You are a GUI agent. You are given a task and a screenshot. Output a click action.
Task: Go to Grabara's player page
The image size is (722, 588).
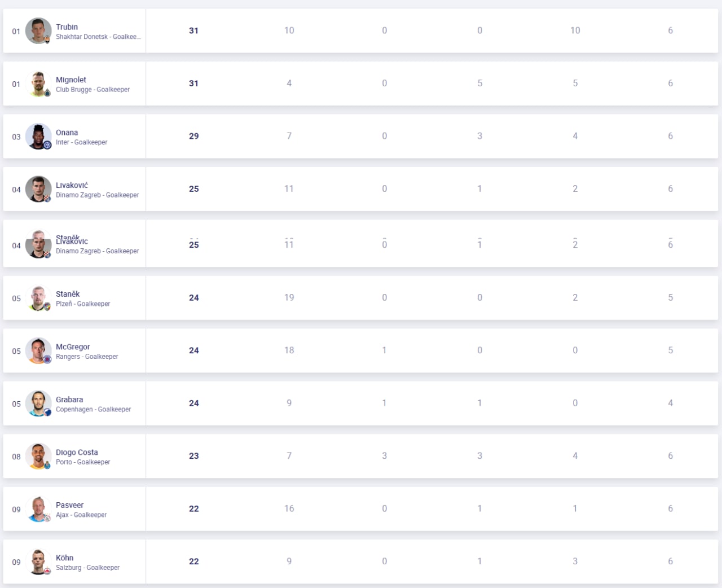(69, 400)
